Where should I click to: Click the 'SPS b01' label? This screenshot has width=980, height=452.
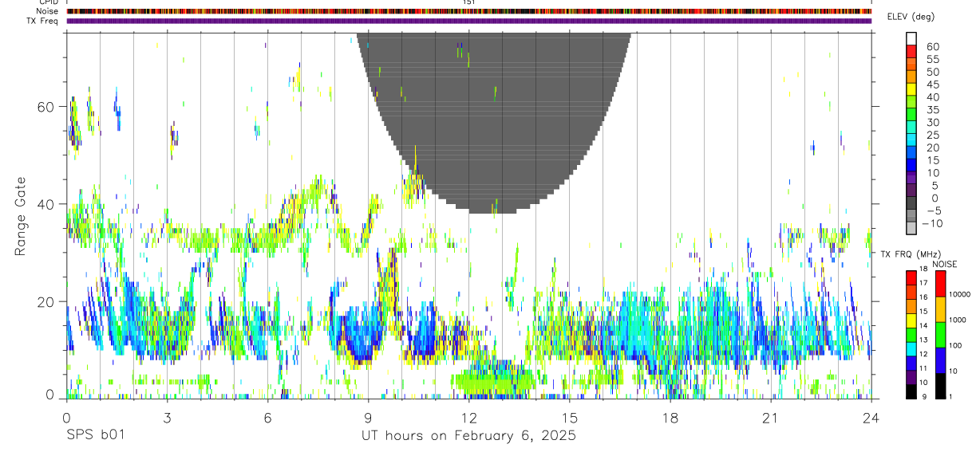click(95, 436)
